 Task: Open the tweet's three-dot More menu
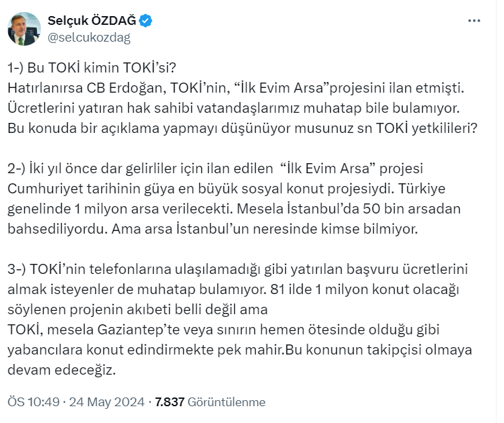[474, 21]
